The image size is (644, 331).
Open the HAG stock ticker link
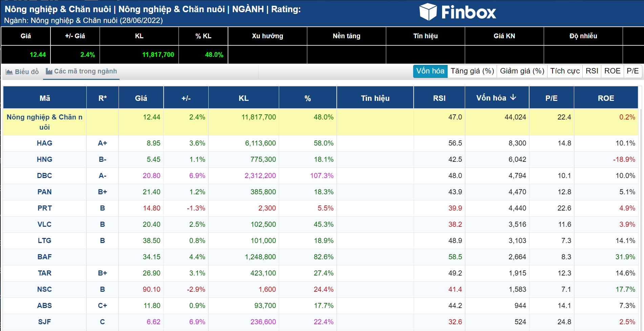[x=44, y=143]
